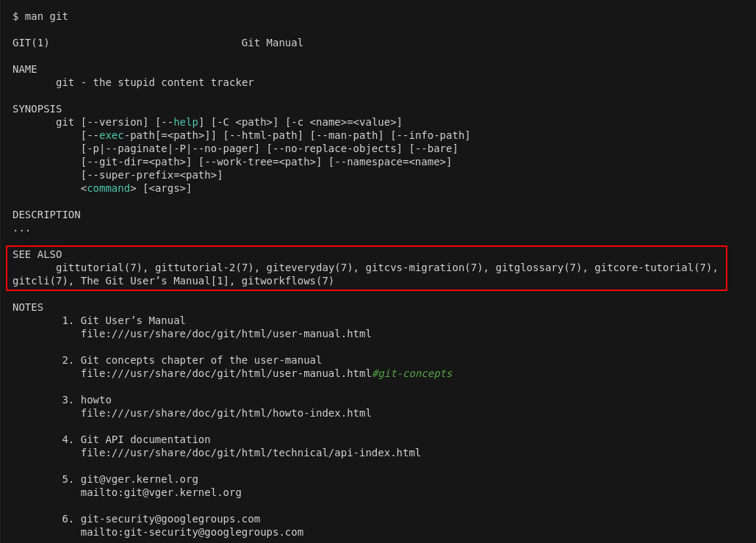Click 'Git concepts chapter of the user-manual'

point(201,360)
